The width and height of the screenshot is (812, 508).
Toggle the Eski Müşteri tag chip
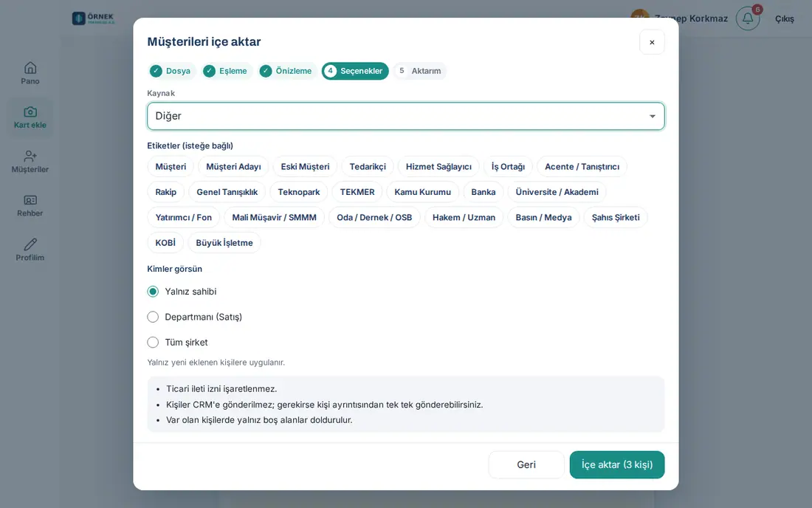click(305, 167)
